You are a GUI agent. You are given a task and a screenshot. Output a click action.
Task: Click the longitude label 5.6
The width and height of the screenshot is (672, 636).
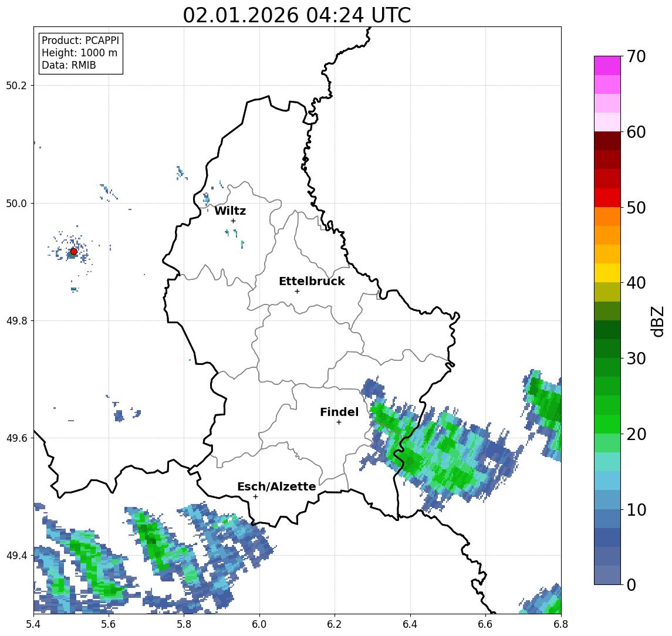(109, 624)
